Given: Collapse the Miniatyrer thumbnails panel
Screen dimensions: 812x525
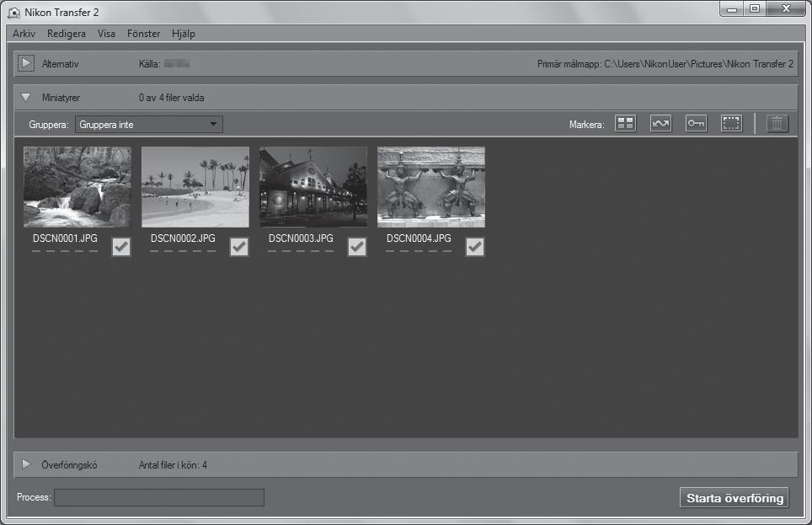Looking at the screenshot, I should click(26, 98).
